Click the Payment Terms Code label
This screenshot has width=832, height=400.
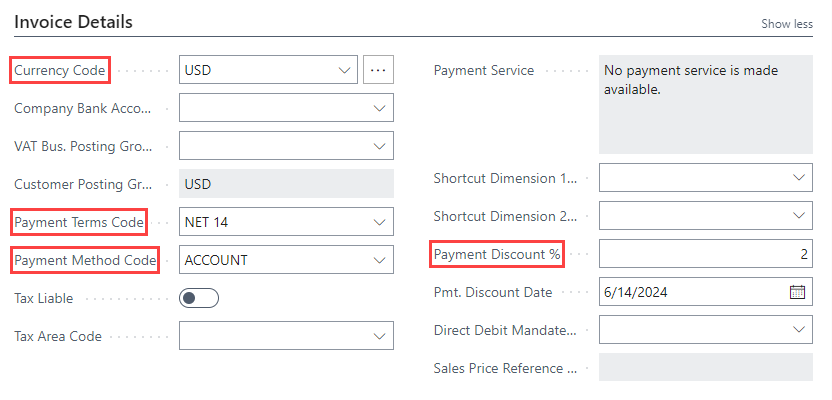point(80,222)
